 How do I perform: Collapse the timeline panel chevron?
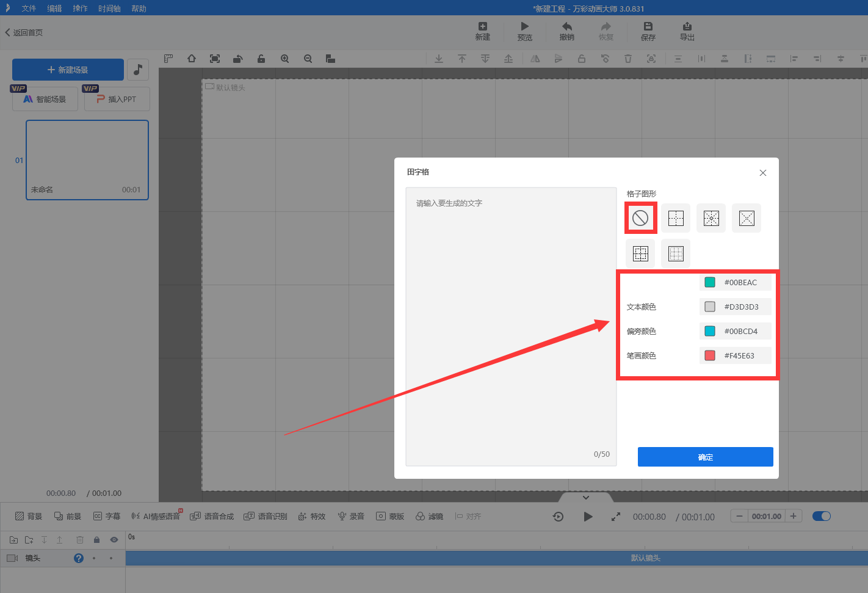[x=585, y=498]
